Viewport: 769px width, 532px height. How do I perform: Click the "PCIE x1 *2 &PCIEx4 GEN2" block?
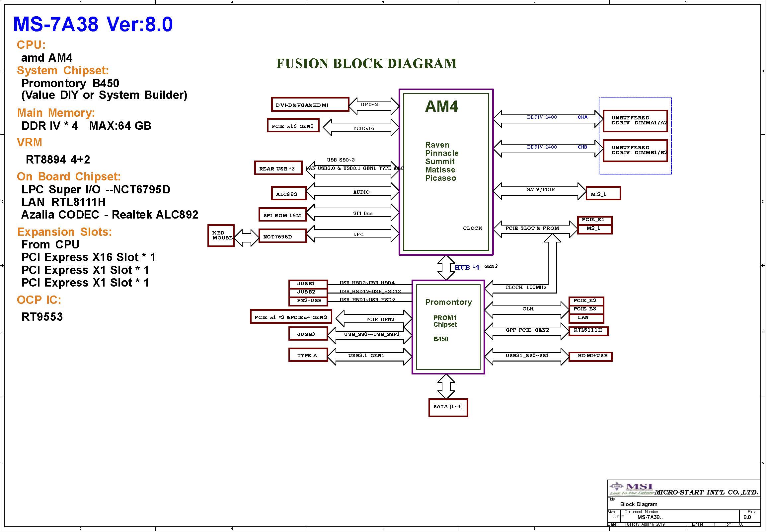pyautogui.click(x=291, y=317)
